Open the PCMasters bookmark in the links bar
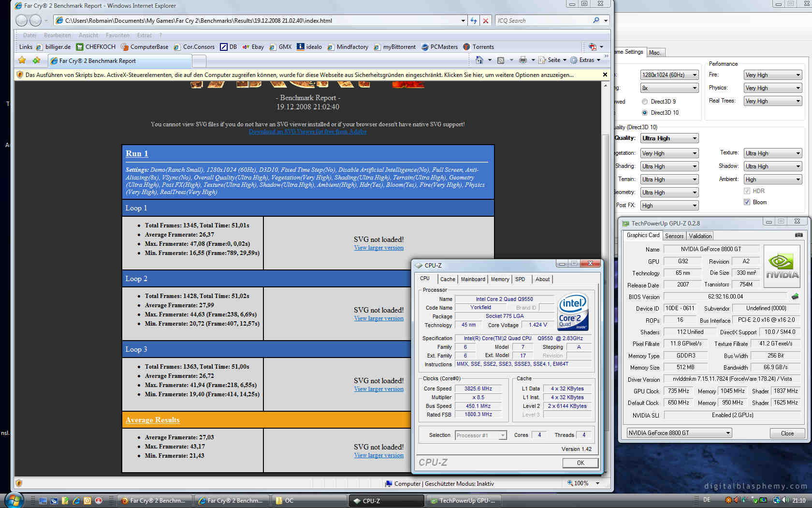Viewport: 812px width, 508px height. pyautogui.click(x=439, y=47)
